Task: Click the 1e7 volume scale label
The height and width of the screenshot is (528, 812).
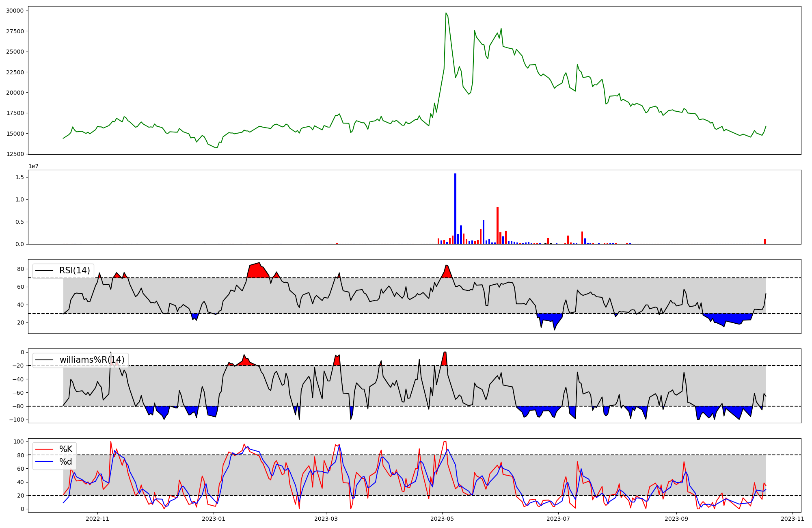Action: tap(33, 167)
